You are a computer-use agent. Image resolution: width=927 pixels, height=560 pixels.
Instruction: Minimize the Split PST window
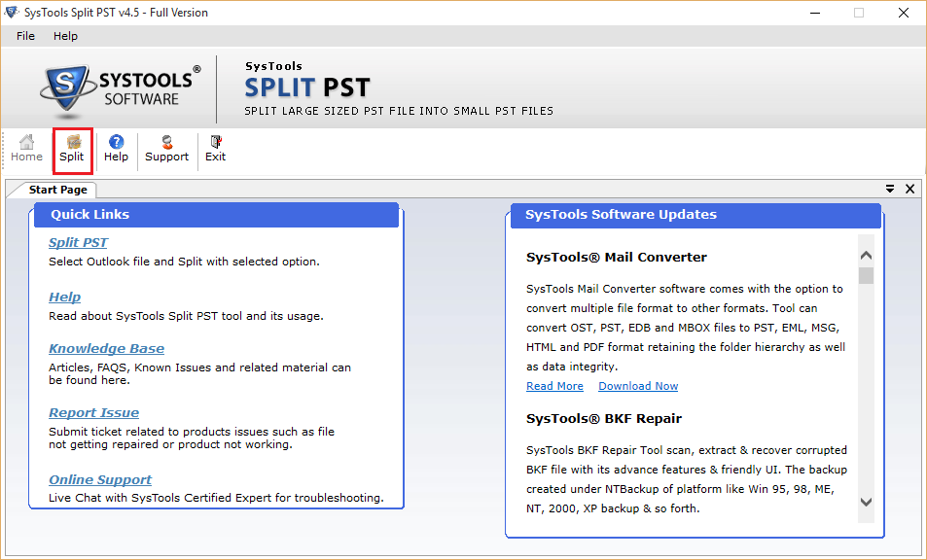[815, 13]
